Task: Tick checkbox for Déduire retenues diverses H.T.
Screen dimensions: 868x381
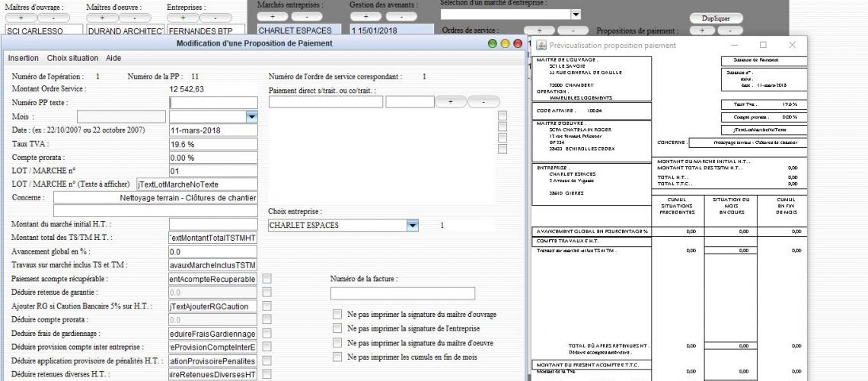Action: [266, 374]
